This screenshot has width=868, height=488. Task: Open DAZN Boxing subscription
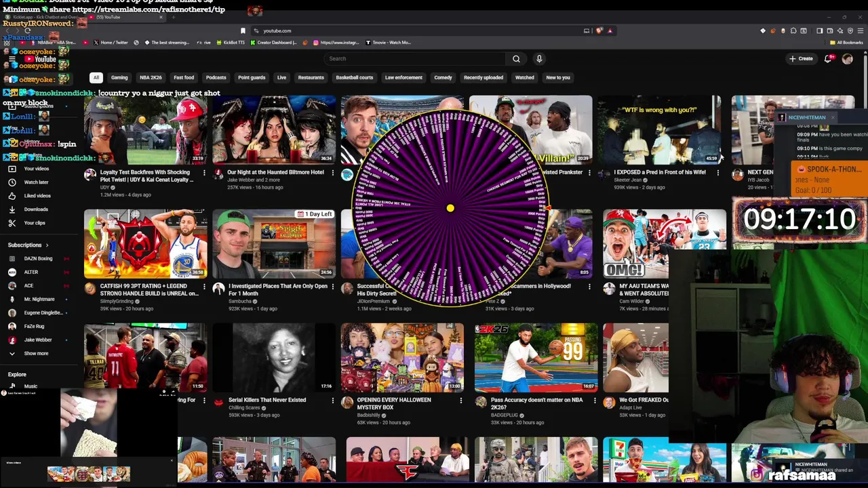click(38, 258)
